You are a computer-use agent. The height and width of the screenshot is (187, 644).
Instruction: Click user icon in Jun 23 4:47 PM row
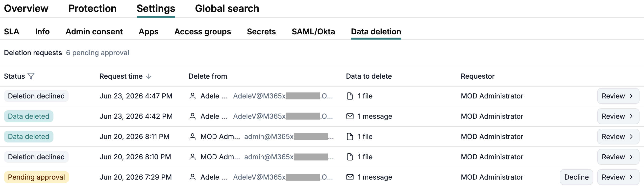click(192, 96)
